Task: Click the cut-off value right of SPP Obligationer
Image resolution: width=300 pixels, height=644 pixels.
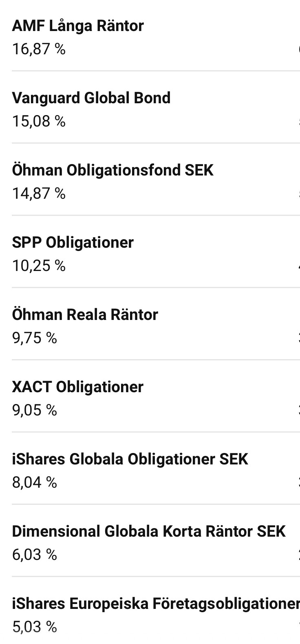Action: pyautogui.click(x=298, y=266)
